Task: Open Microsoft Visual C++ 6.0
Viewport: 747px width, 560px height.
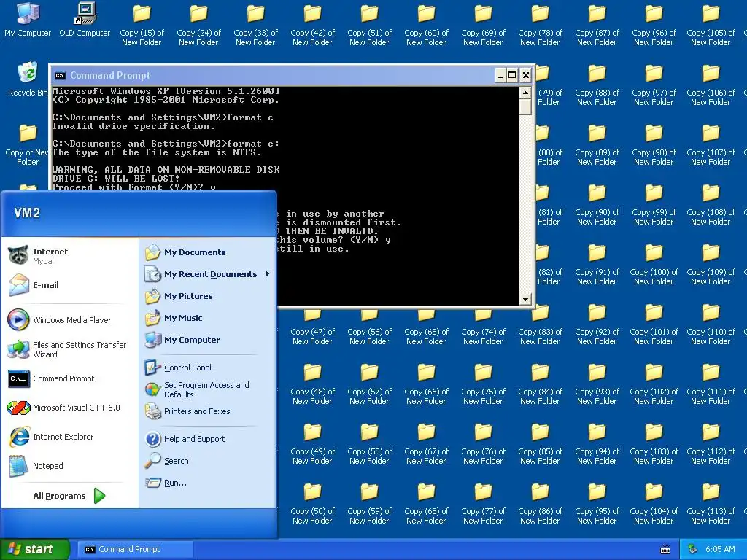Action: pyautogui.click(x=69, y=408)
